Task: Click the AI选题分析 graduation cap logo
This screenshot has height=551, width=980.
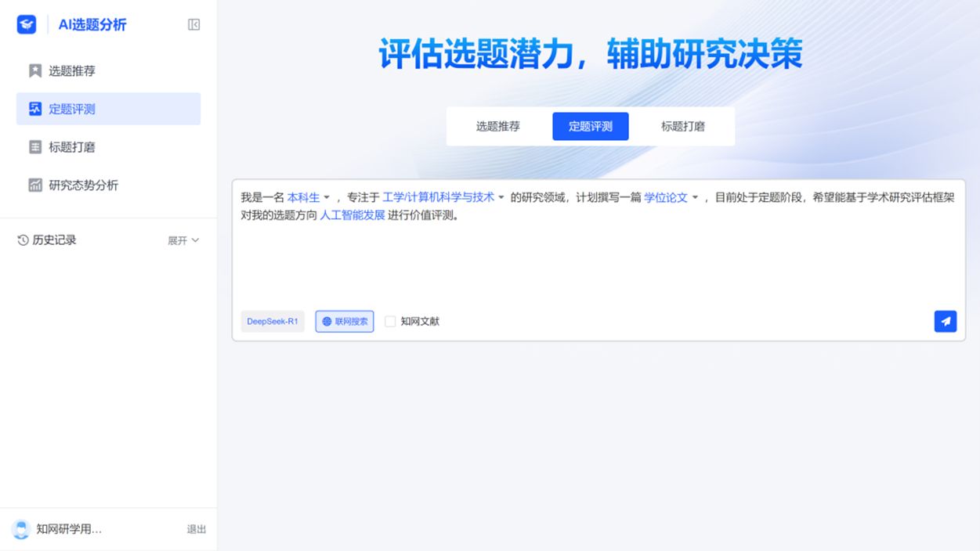Action: click(27, 24)
